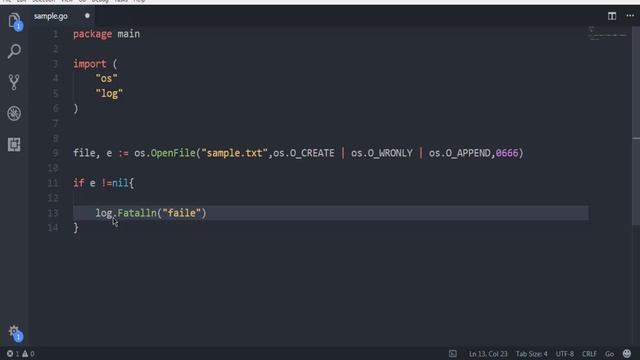Open the Explorer view in the activity bar
Screen dimensions: 640x360
pos(14,20)
